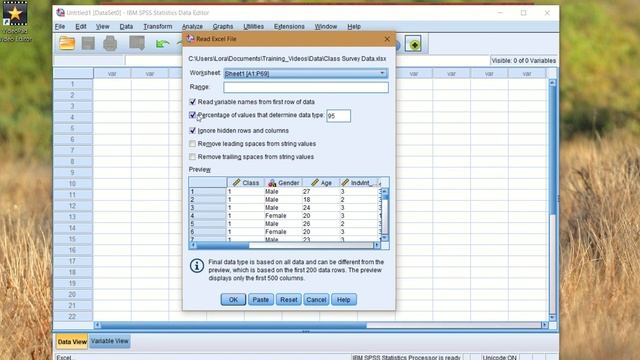Click the green plus toolbar icon
This screenshot has height=360, width=640.
coord(413,44)
